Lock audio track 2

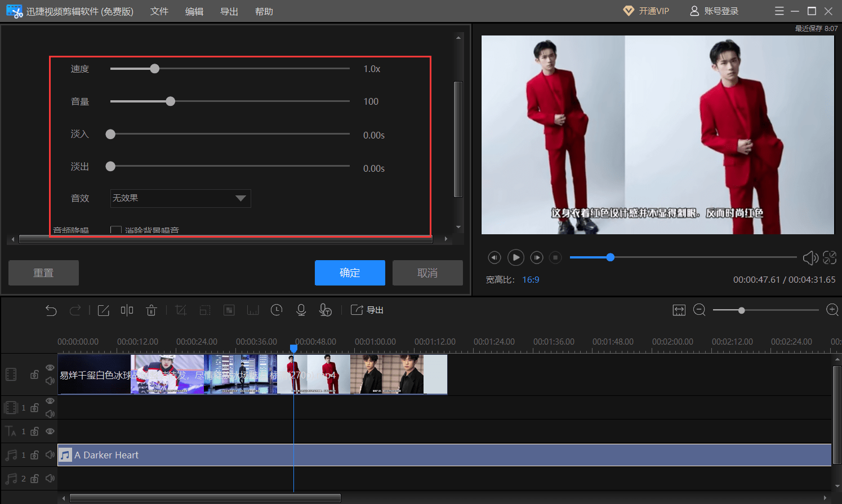[34, 479]
